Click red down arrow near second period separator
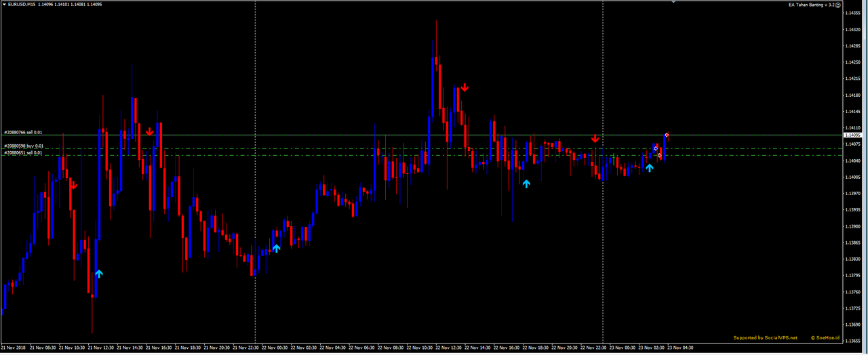Image resolution: width=868 pixels, height=355 pixels. click(595, 138)
